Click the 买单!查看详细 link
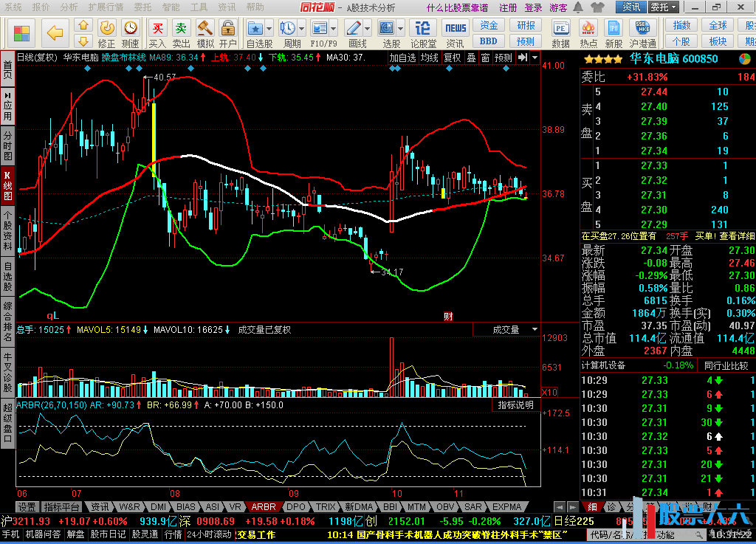 (x=724, y=236)
